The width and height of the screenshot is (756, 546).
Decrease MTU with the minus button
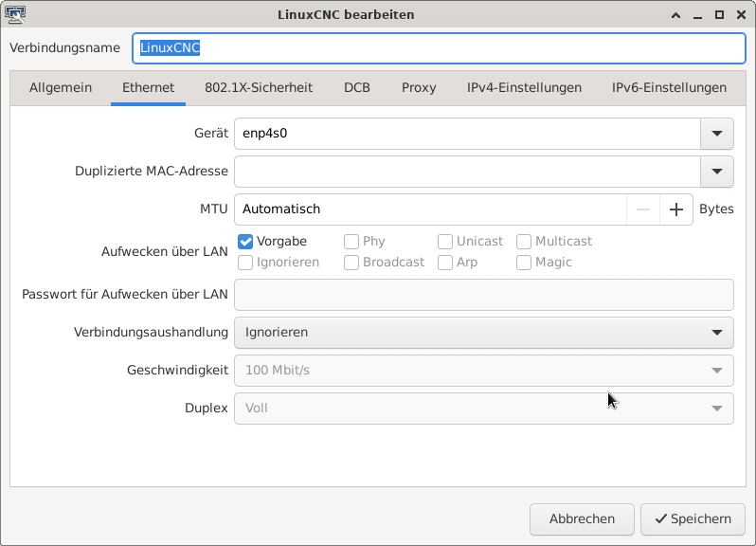tap(643, 209)
